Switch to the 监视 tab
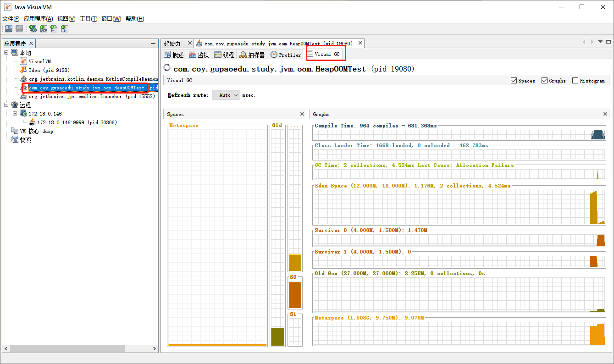The width and height of the screenshot is (614, 364). pyautogui.click(x=199, y=55)
